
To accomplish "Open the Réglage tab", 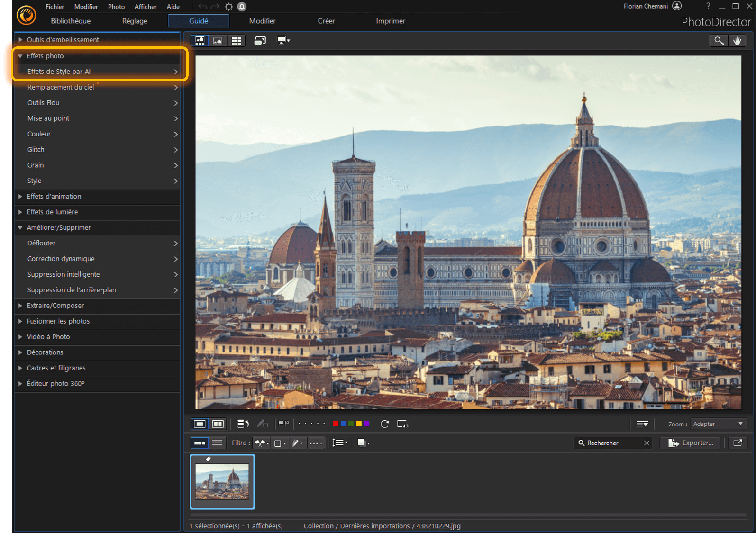I will tap(135, 21).
